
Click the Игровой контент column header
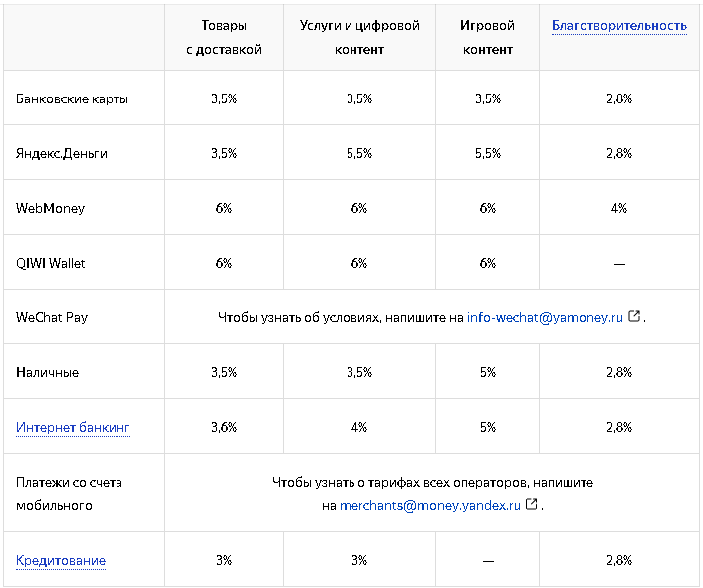(488, 37)
